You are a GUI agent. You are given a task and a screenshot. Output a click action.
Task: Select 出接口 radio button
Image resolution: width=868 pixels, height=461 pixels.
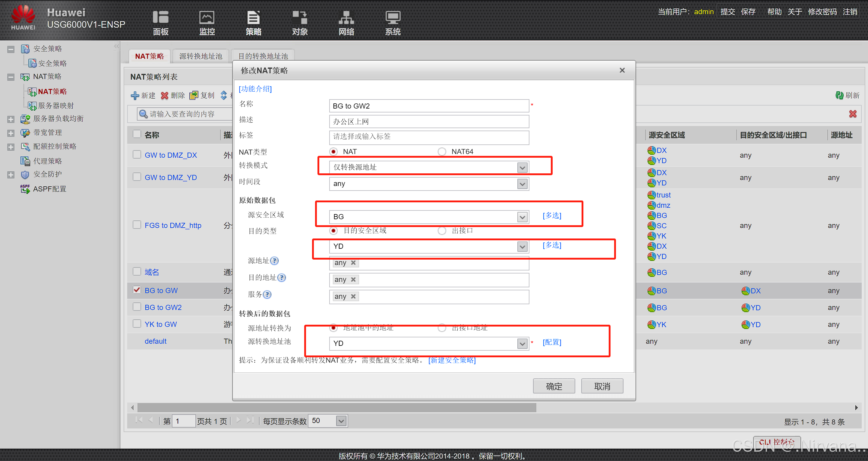(442, 230)
